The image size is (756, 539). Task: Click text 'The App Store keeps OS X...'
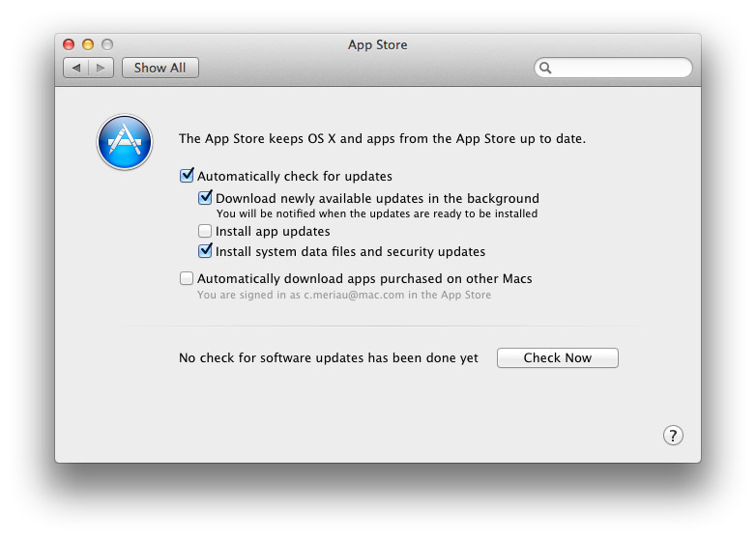382,139
